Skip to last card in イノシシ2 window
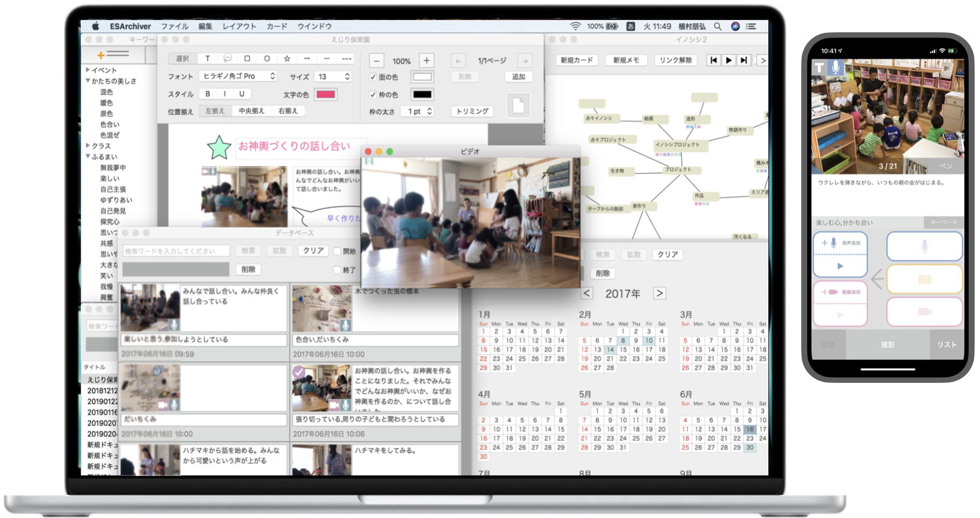Image resolution: width=980 pixels, height=518 pixels. coord(744,60)
